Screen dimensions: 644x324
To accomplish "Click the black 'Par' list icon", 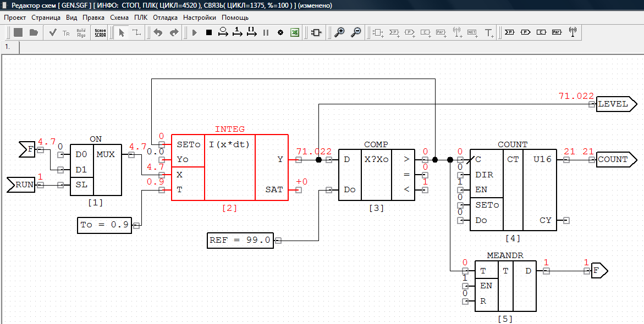I will (x=557, y=32).
